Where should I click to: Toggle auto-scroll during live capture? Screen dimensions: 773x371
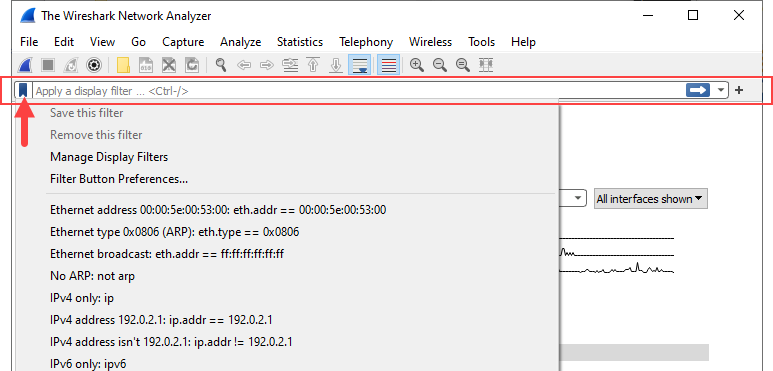[359, 65]
